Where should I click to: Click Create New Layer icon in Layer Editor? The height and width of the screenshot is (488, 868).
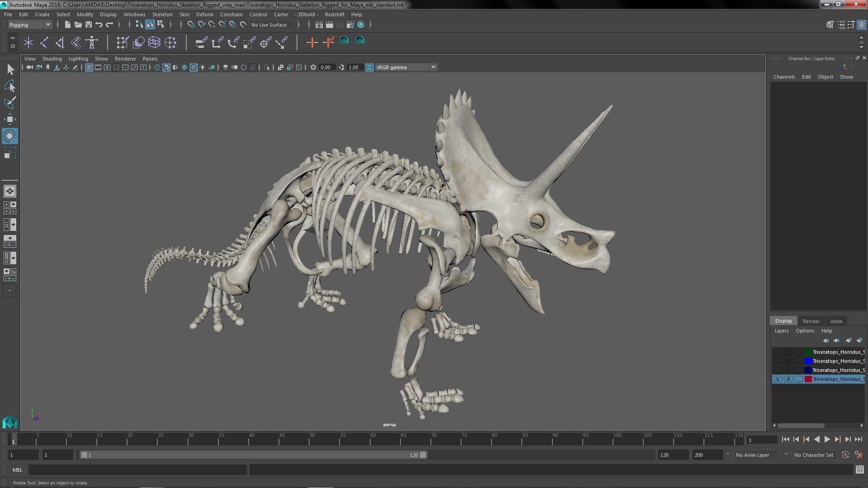[849, 340]
